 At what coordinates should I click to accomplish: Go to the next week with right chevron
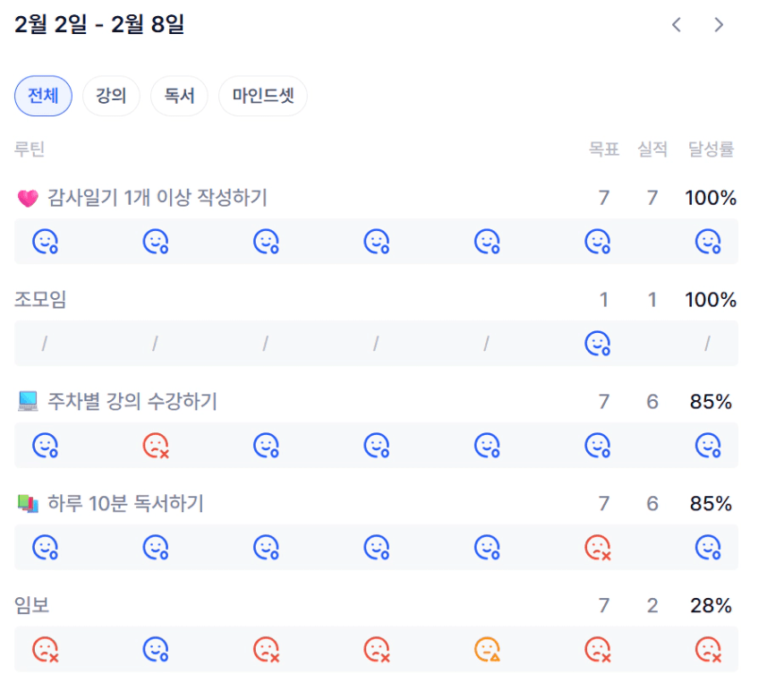(x=719, y=25)
